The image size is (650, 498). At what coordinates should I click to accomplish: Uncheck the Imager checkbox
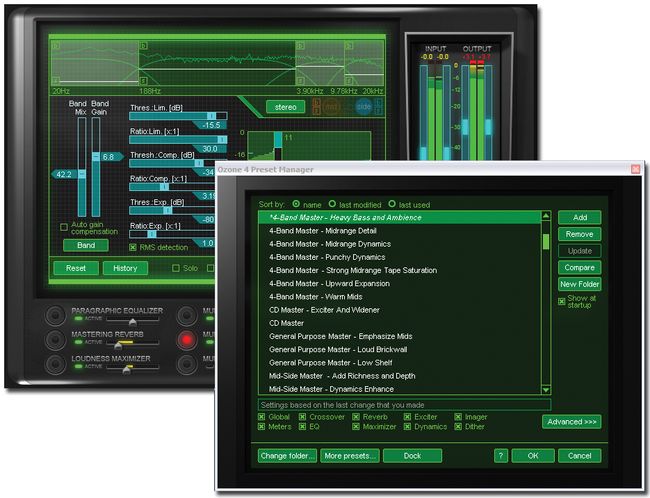click(458, 417)
